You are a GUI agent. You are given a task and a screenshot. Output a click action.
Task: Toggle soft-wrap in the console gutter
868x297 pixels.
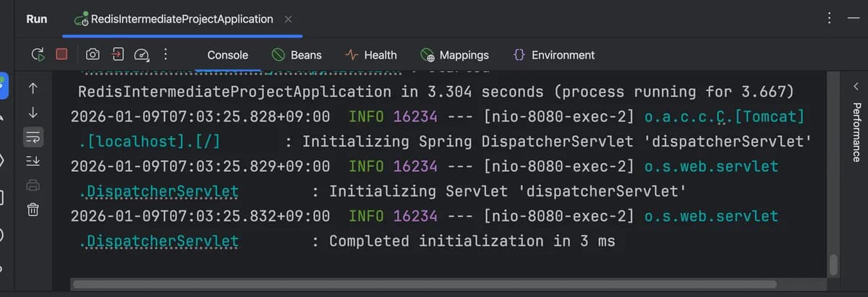point(33,137)
